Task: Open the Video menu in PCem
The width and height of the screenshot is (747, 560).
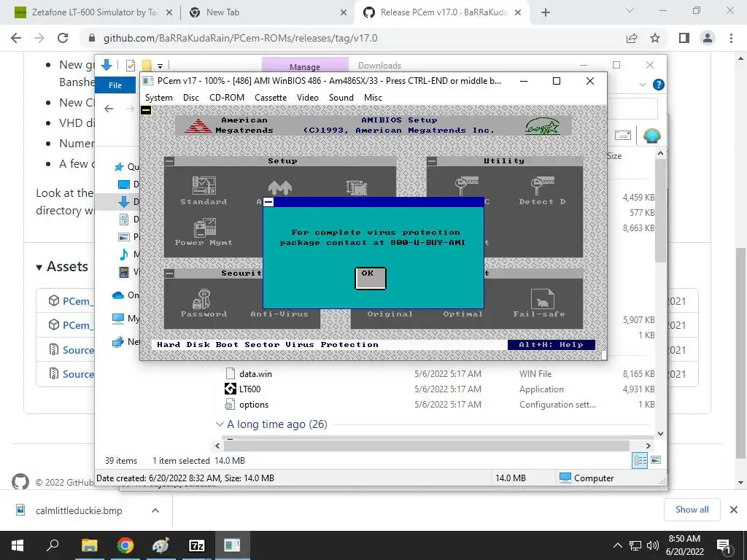Action: tap(308, 97)
